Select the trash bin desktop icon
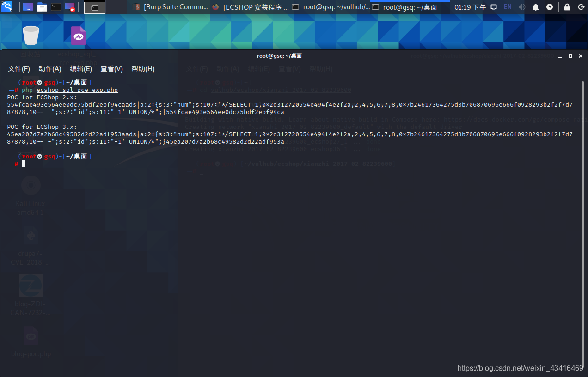588x377 pixels. (x=31, y=36)
